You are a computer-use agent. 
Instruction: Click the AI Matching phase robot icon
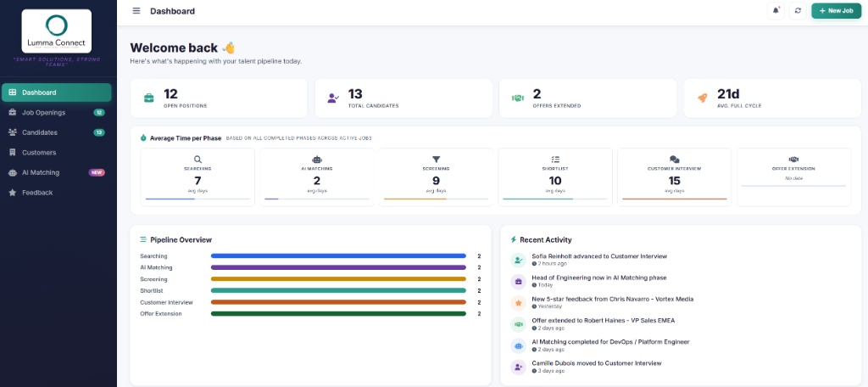click(x=317, y=159)
